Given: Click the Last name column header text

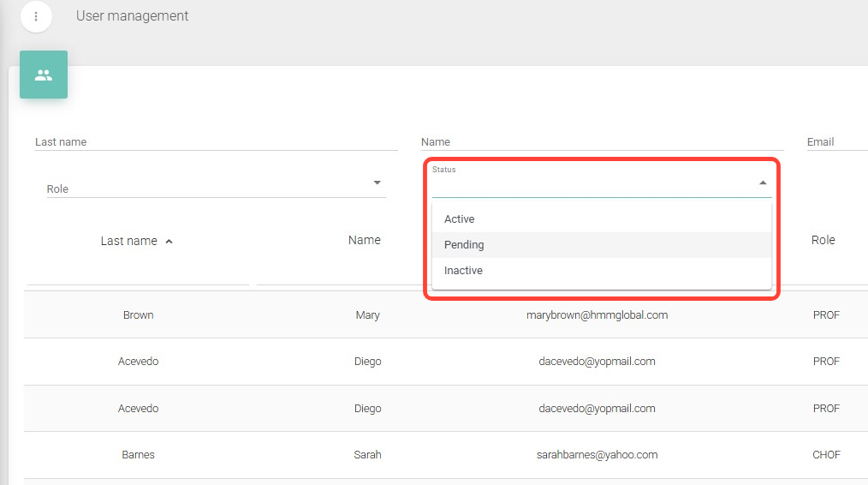Looking at the screenshot, I should coord(128,241).
